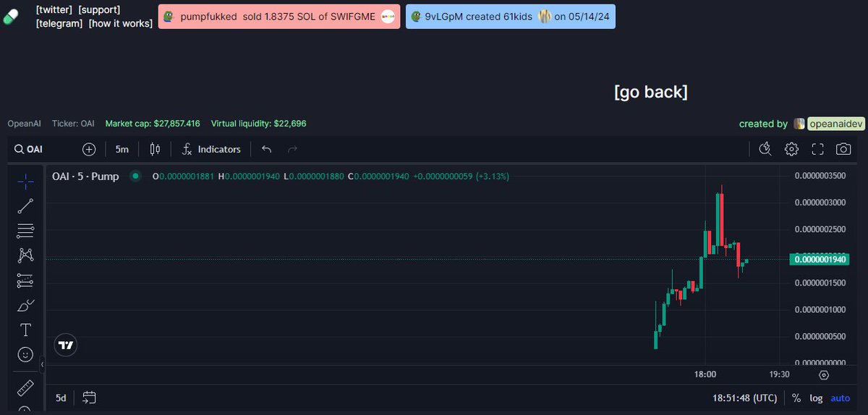This screenshot has width=868, height=415.
Task: Open the candlestick chart style selector
Action: click(x=155, y=149)
